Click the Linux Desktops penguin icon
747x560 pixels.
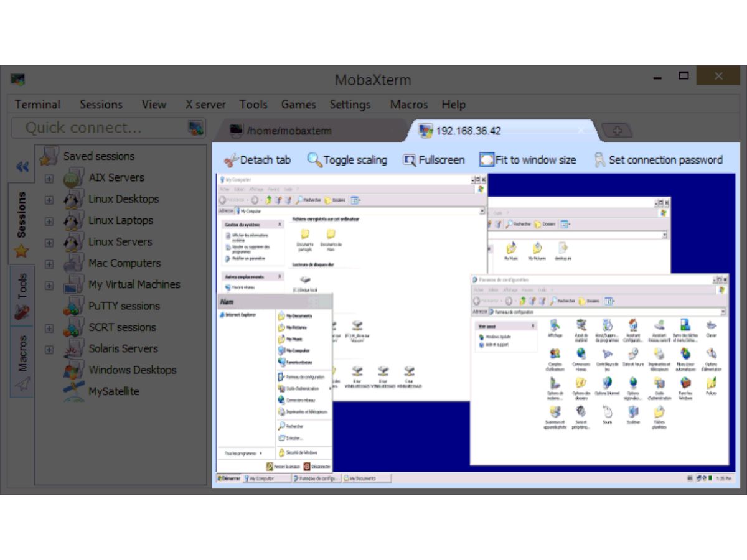tap(74, 199)
